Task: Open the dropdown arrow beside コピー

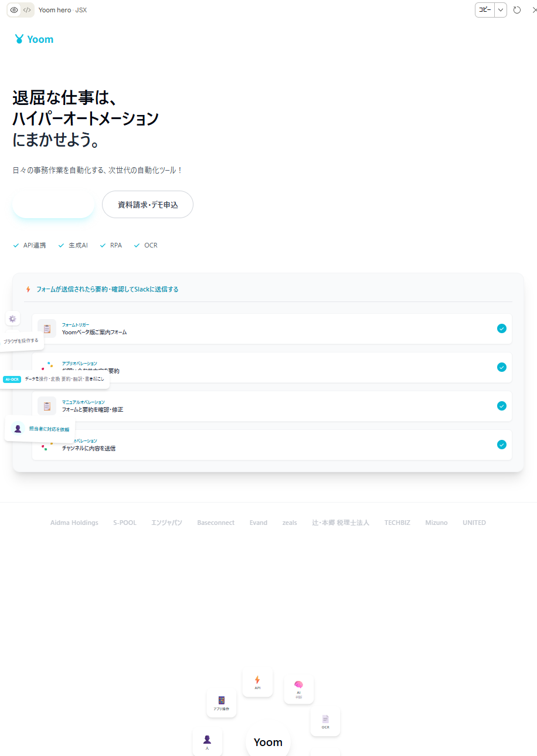Action: (501, 10)
